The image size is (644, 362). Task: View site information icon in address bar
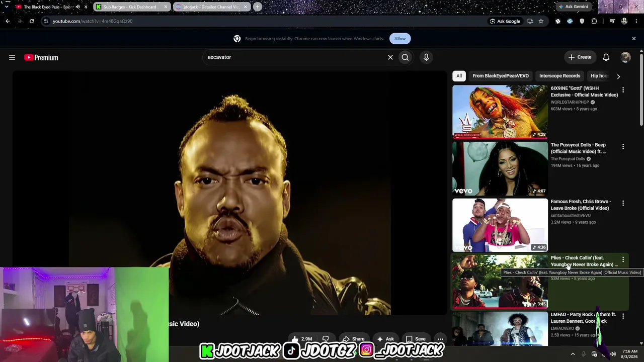(x=46, y=21)
